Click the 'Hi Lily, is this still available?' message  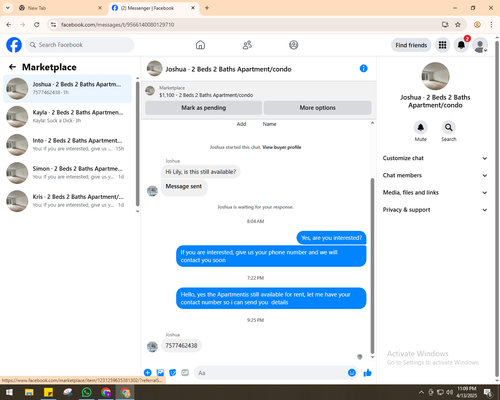[x=201, y=172]
